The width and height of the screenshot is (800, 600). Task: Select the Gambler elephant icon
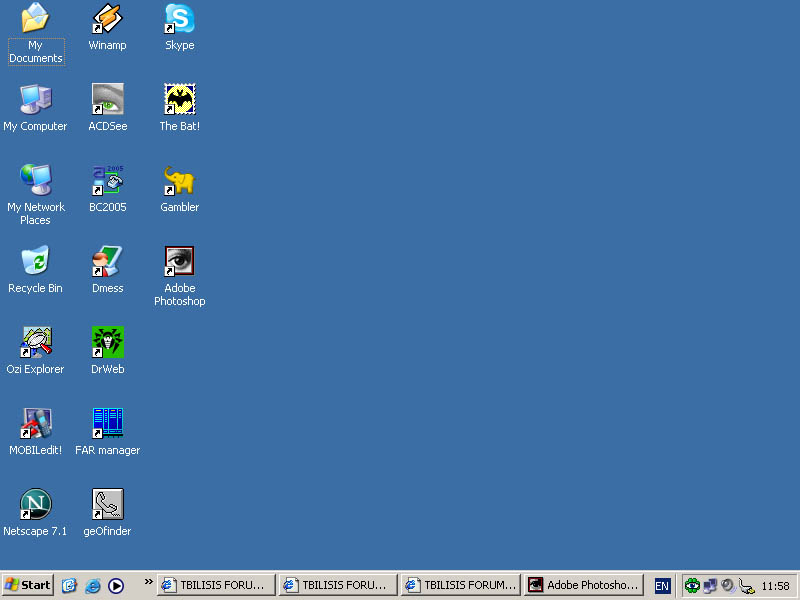pos(180,189)
